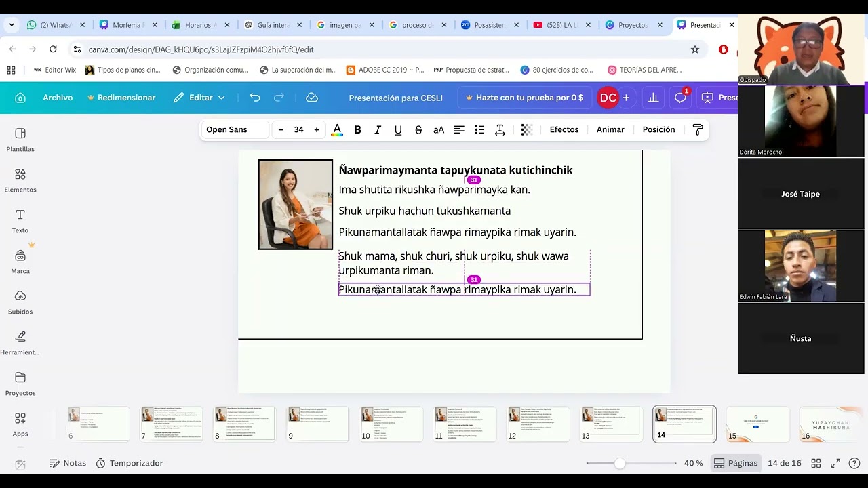Open the Animar panel
Screen dimensions: 868x488
610,129
